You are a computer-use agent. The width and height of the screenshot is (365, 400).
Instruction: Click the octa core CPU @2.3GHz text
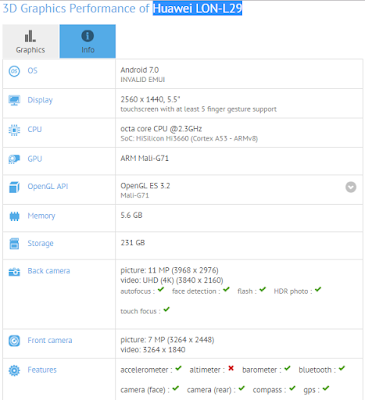point(161,129)
